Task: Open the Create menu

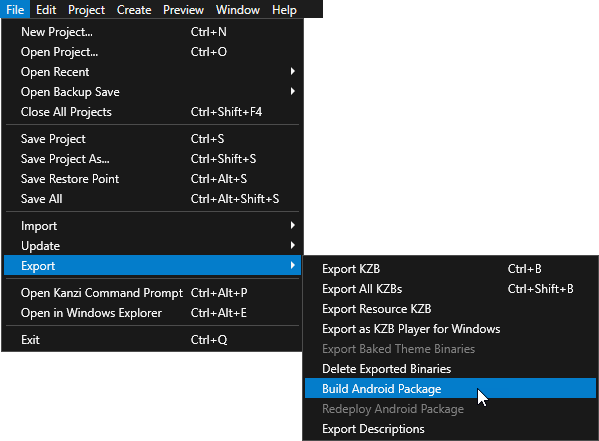Action: pos(134,9)
